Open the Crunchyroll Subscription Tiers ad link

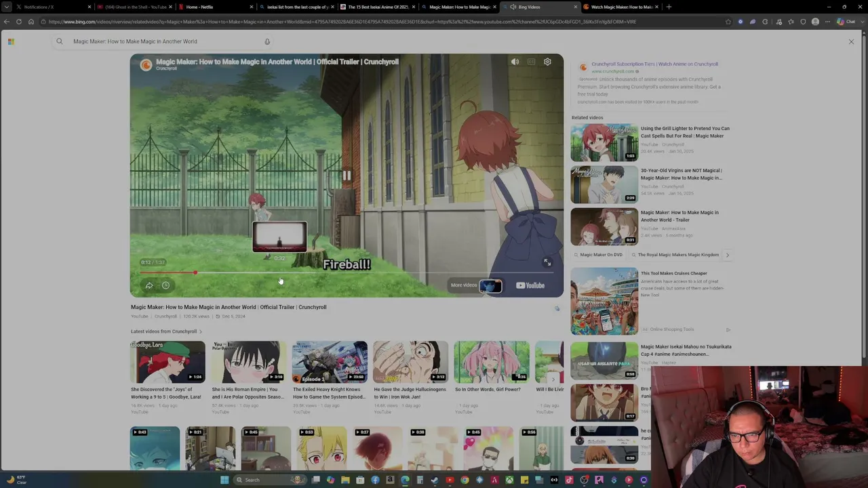coord(654,64)
